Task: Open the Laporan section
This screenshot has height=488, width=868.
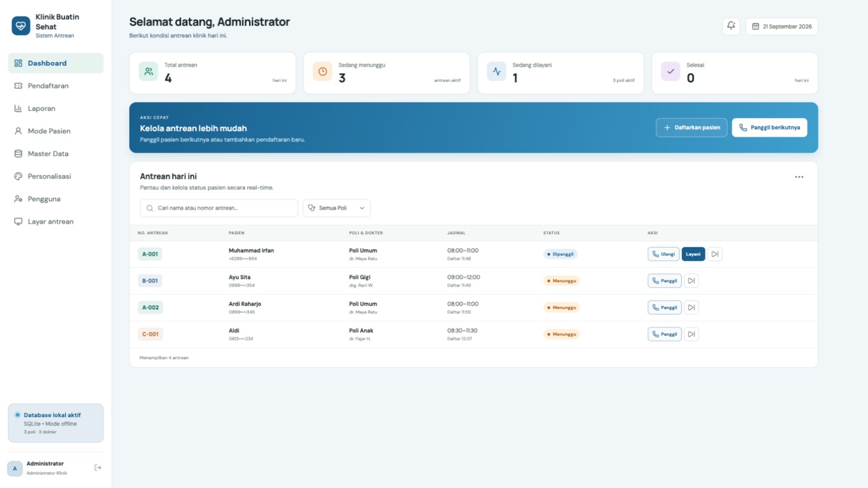Action: point(56,109)
